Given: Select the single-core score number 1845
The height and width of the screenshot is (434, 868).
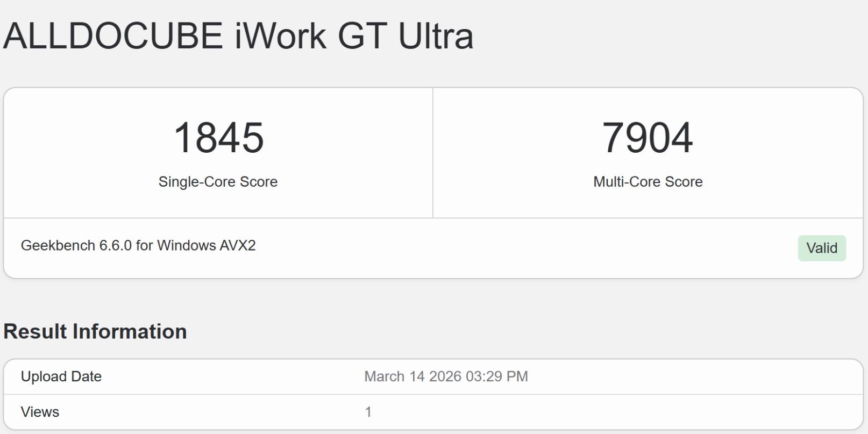Looking at the screenshot, I should (x=218, y=138).
